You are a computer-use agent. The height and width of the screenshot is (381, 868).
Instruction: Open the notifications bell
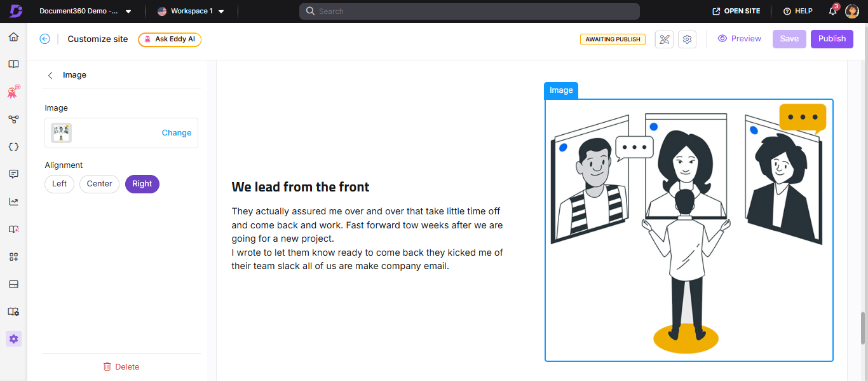point(833,11)
